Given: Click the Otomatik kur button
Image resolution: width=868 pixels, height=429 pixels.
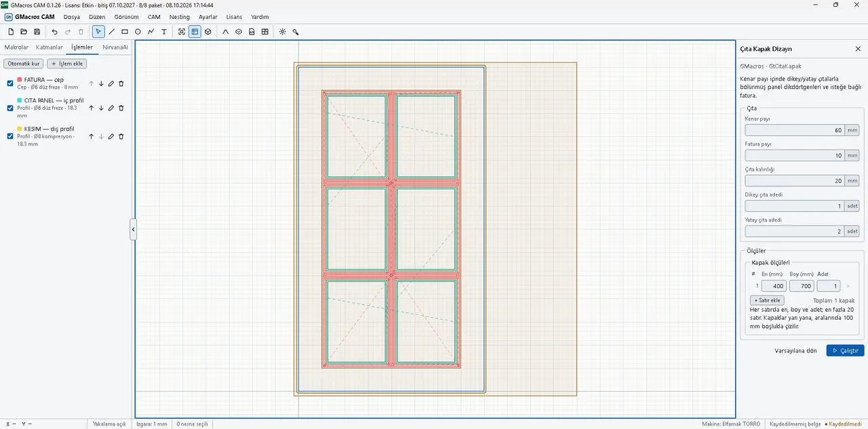Looking at the screenshot, I should pos(24,63).
